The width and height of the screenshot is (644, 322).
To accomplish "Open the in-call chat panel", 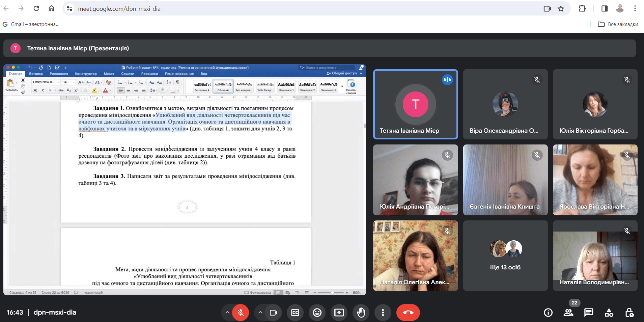I will 589,312.
